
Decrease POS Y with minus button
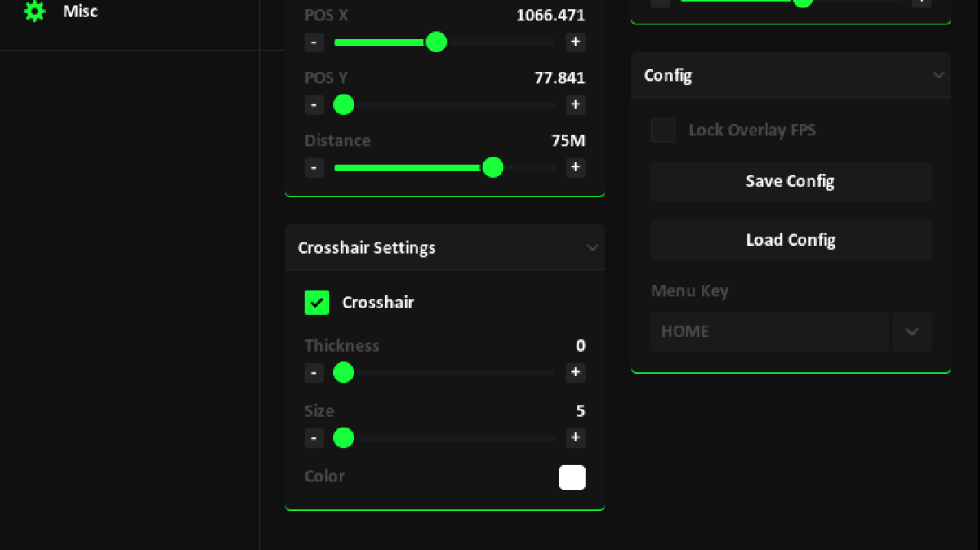pos(314,104)
